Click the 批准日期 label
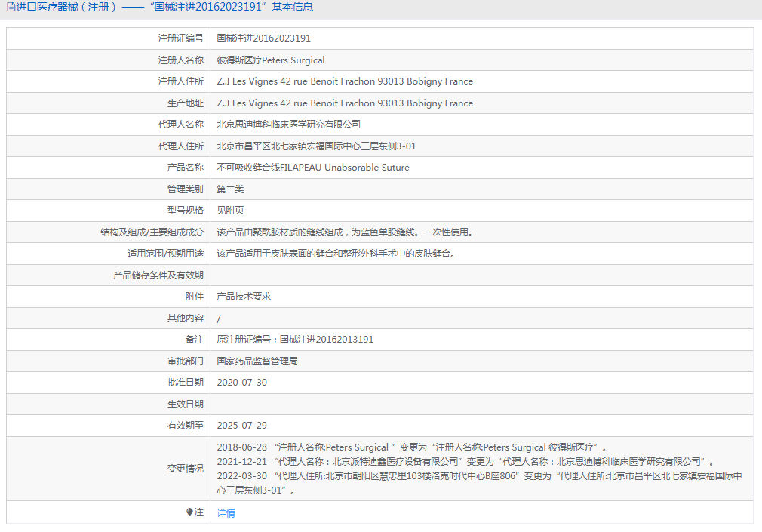 click(x=185, y=383)
